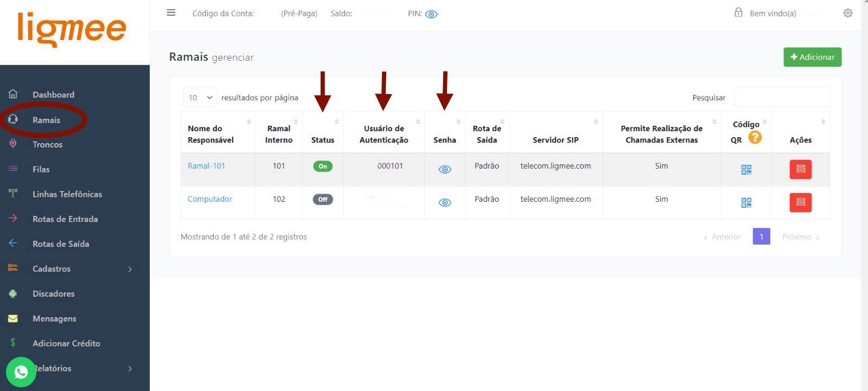This screenshot has width=868, height=391.
Task: Go to Troncos in sidebar
Action: coord(47,145)
